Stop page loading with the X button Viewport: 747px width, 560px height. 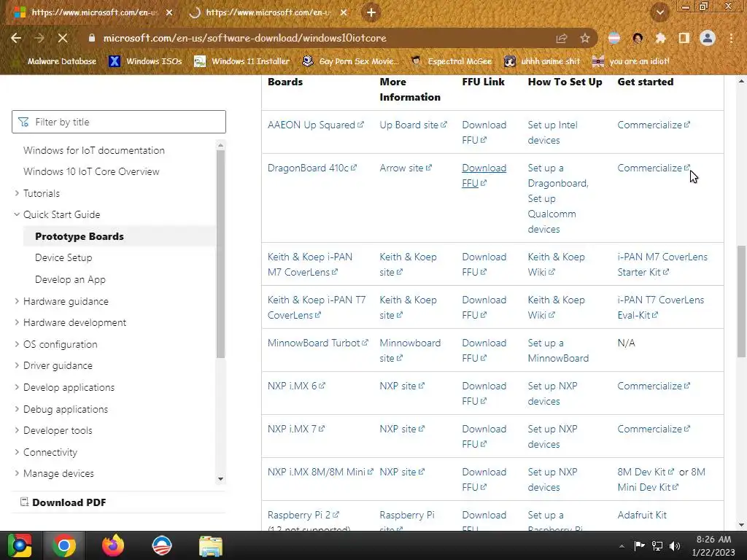(x=63, y=38)
